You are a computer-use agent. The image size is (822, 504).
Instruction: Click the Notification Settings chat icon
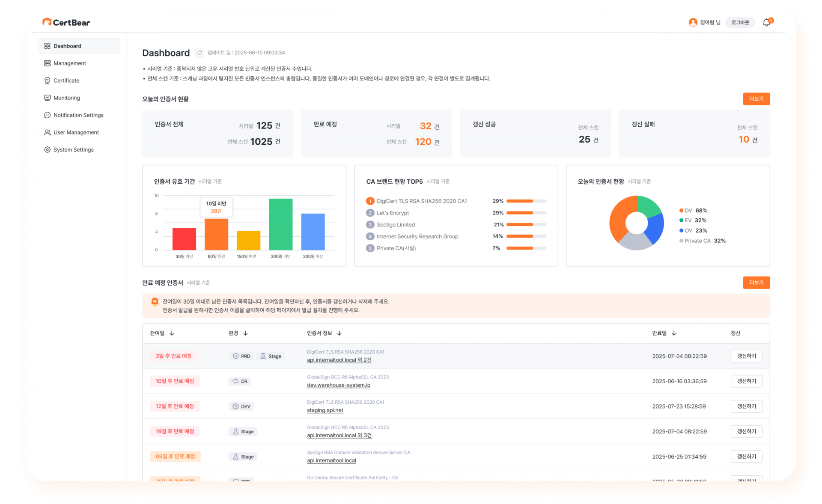[x=47, y=115]
